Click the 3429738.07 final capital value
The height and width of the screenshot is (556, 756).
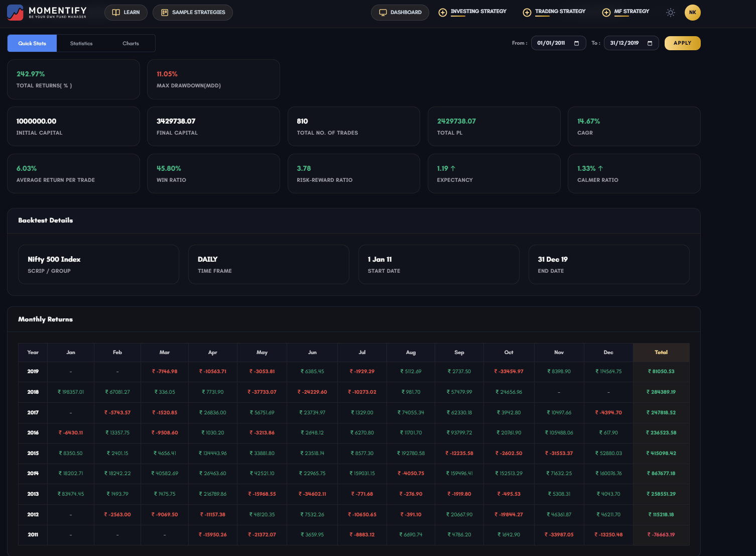click(176, 121)
